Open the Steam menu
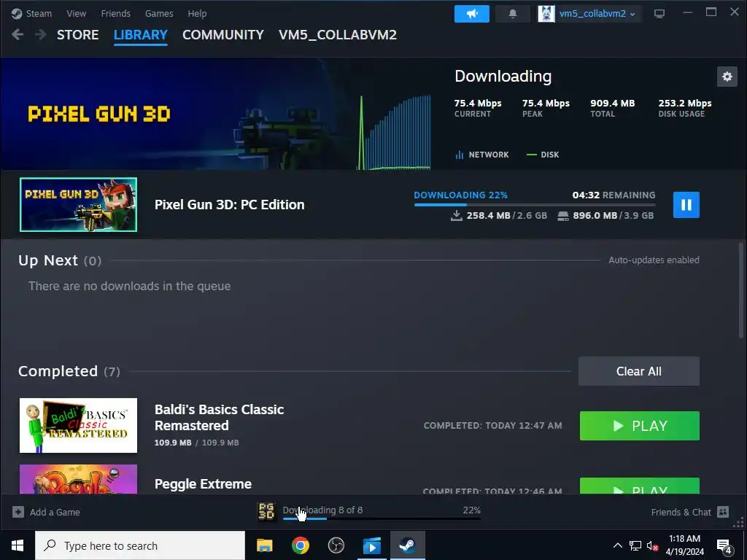The height and width of the screenshot is (560, 747). tap(32, 13)
